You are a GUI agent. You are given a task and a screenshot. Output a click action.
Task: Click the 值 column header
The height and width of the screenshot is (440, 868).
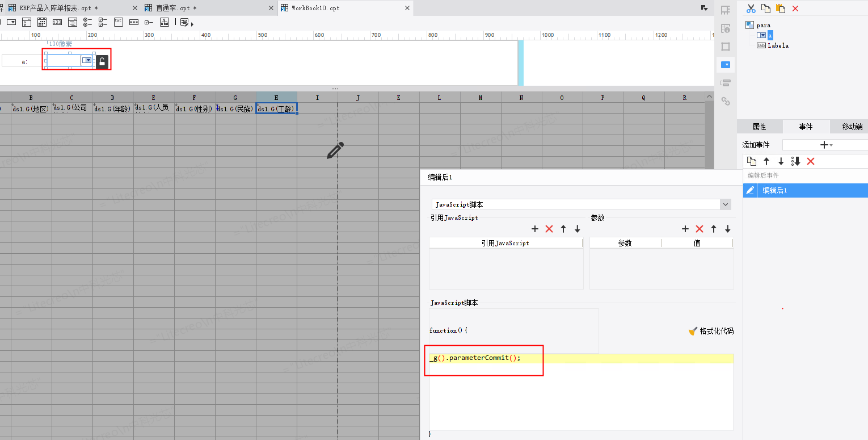click(x=697, y=243)
